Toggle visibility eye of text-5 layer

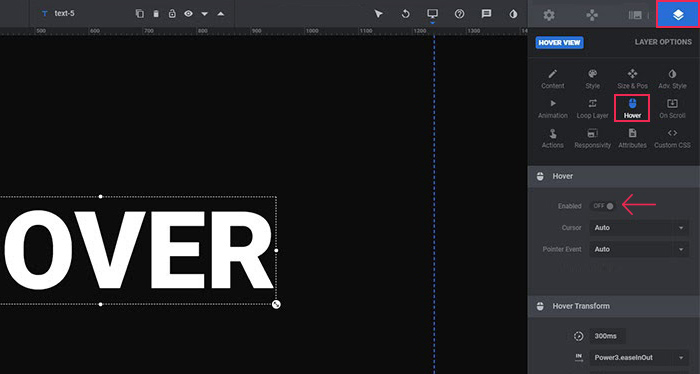(188, 13)
